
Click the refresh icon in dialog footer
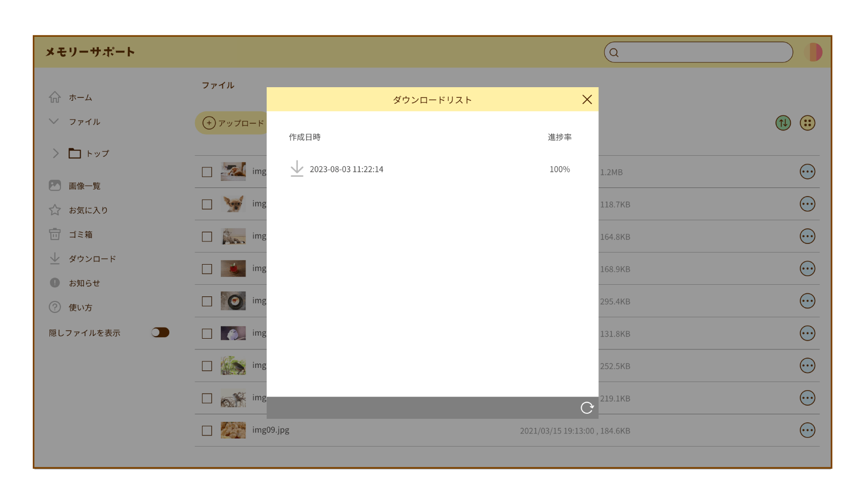(x=587, y=408)
